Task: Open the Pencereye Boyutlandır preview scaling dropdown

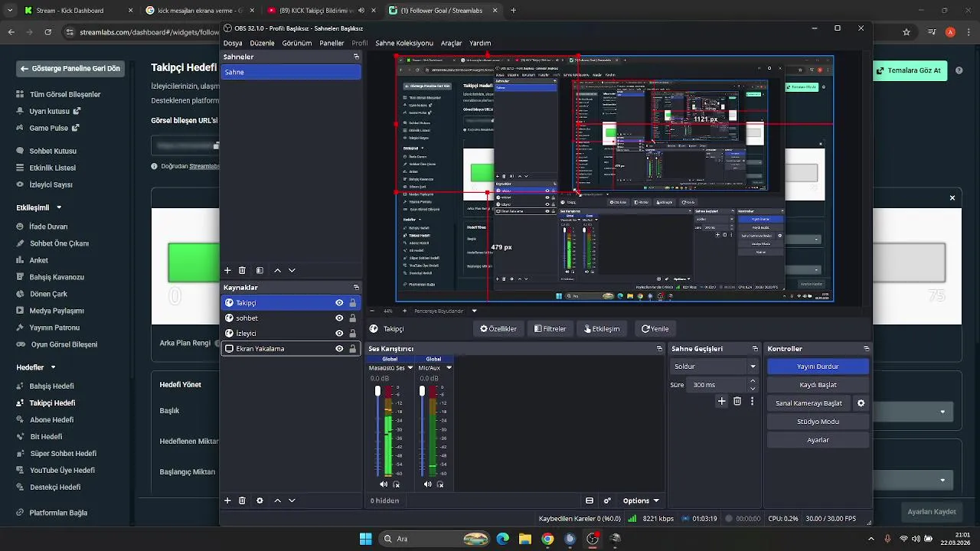Action: point(474,311)
